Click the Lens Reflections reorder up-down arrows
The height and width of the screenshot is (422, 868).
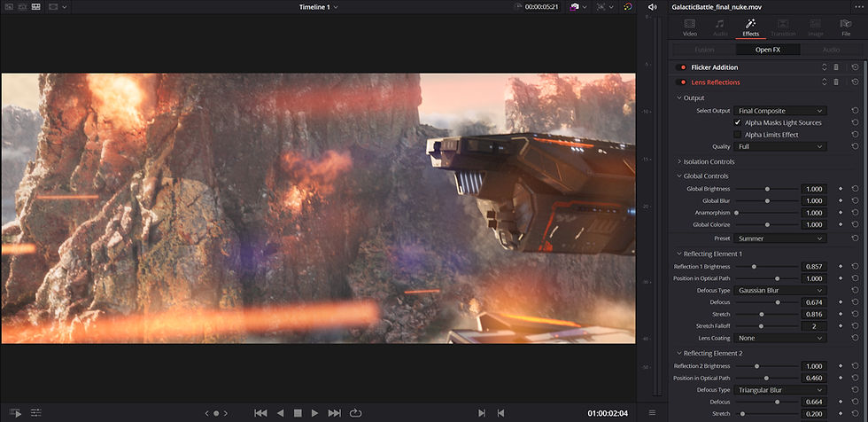pyautogui.click(x=824, y=82)
